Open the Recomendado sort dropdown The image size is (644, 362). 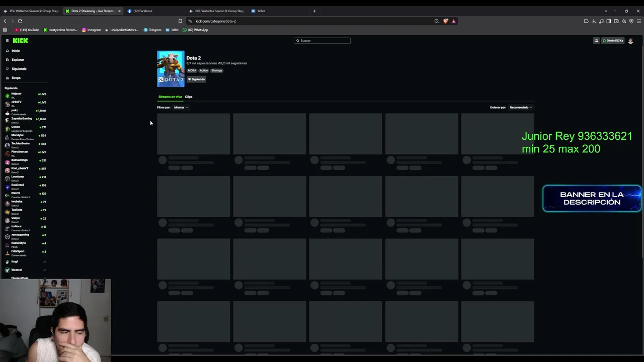click(x=521, y=108)
